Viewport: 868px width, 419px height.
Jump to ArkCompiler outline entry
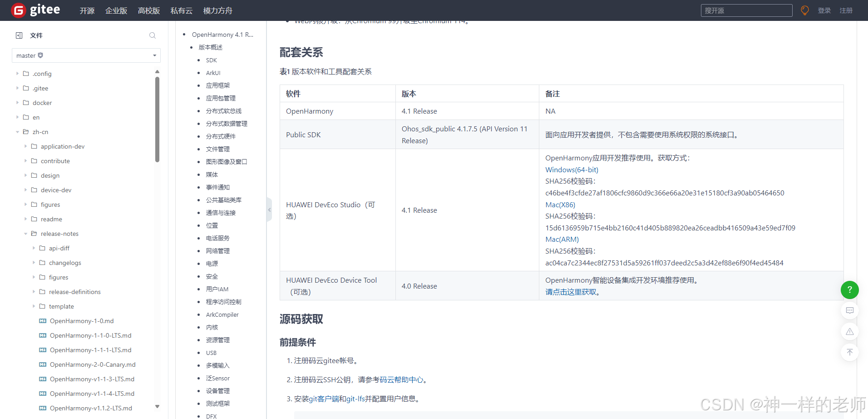point(222,314)
